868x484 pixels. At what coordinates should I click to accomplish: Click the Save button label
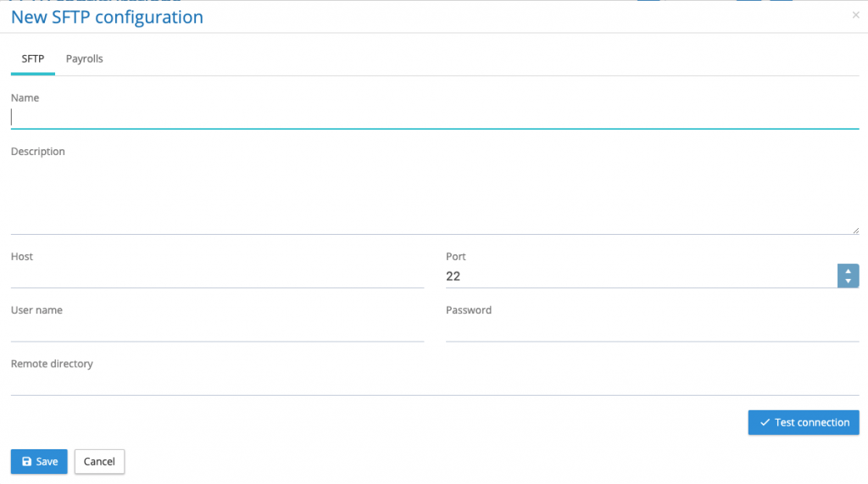(x=47, y=462)
